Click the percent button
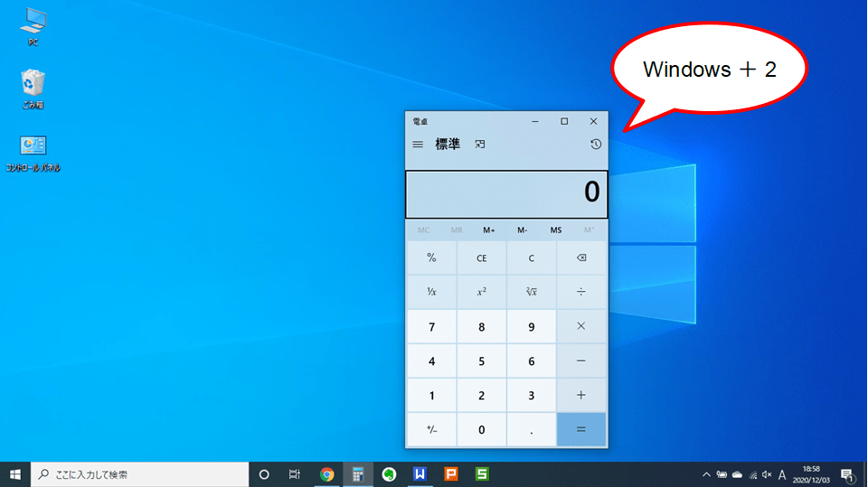 [x=431, y=258]
